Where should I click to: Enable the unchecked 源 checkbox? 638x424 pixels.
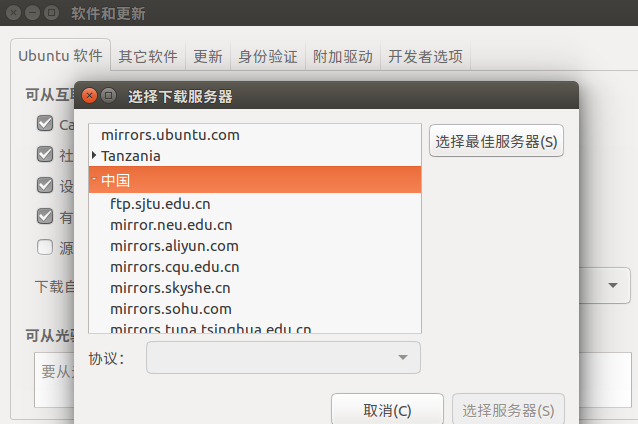[x=45, y=247]
